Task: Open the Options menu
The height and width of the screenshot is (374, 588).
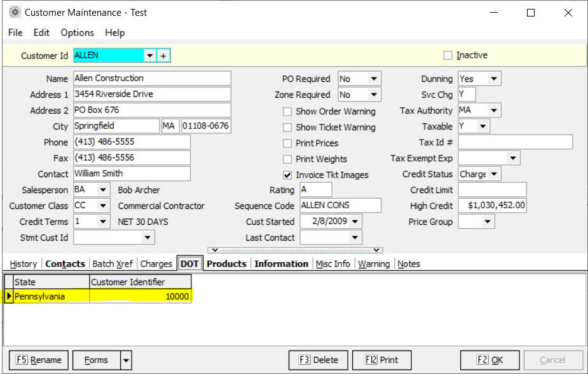Action: [x=77, y=32]
